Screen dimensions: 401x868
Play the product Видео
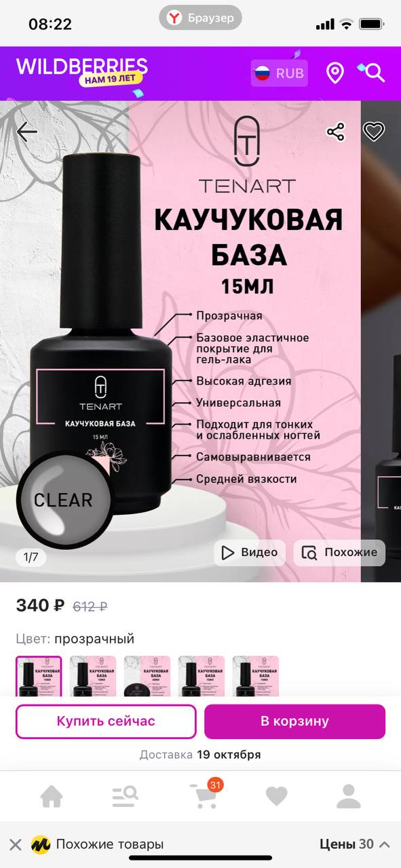(250, 553)
